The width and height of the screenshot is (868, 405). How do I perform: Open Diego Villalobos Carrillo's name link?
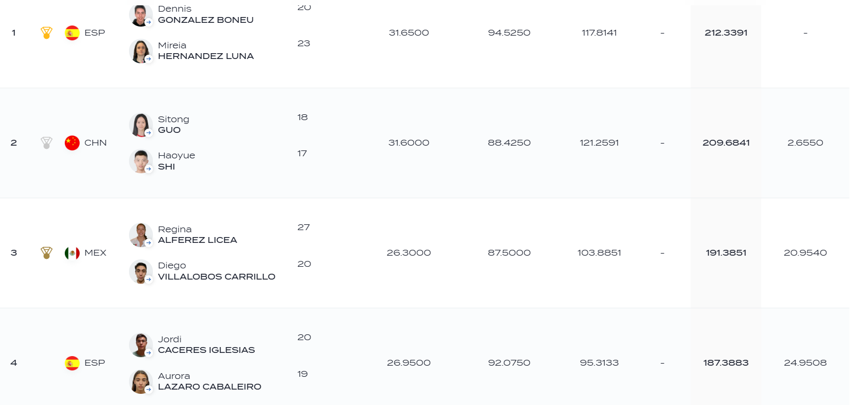pos(217,271)
